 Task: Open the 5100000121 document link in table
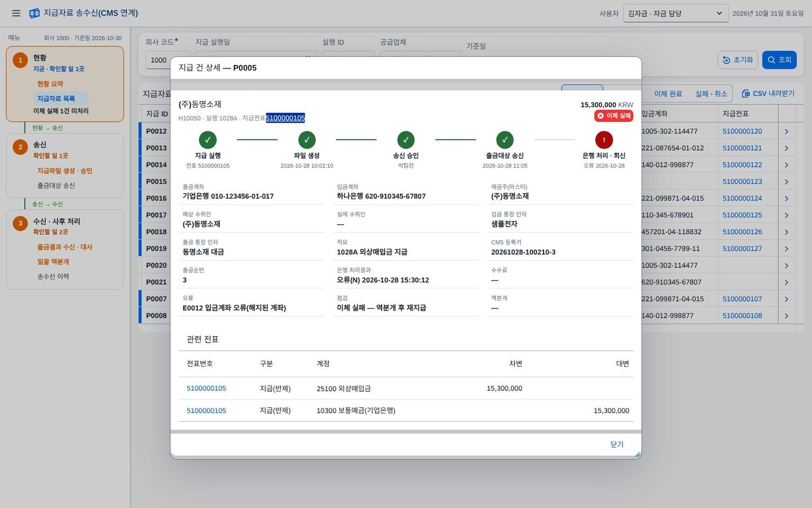point(742,148)
